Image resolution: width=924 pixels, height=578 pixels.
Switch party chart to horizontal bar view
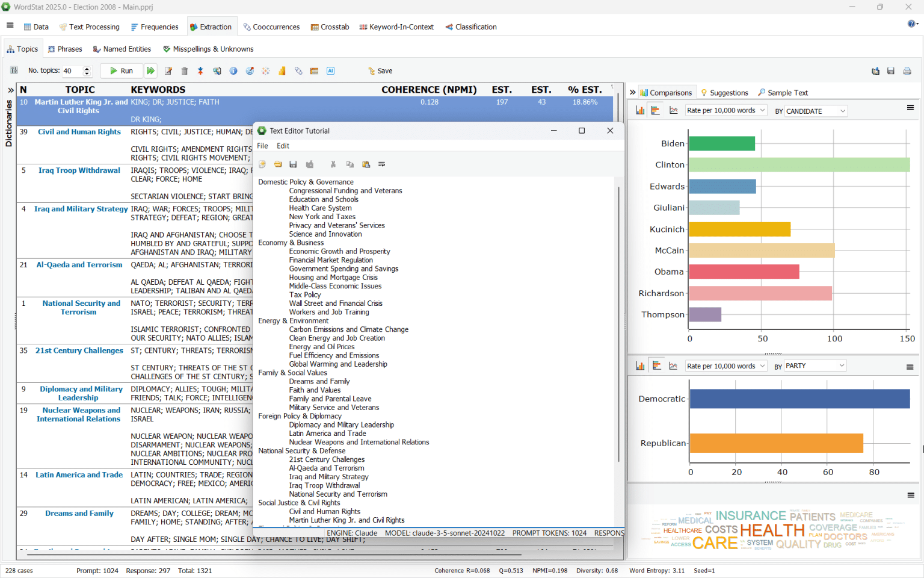[657, 365]
